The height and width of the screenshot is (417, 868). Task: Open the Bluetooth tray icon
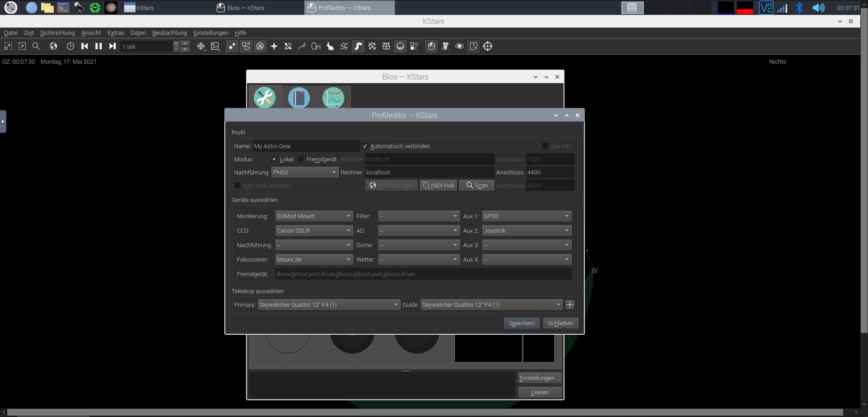(799, 7)
